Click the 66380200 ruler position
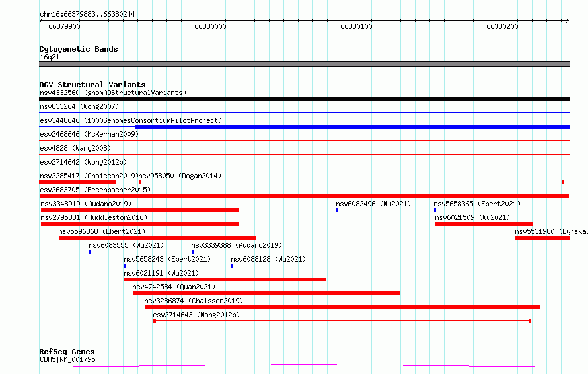 click(502, 26)
